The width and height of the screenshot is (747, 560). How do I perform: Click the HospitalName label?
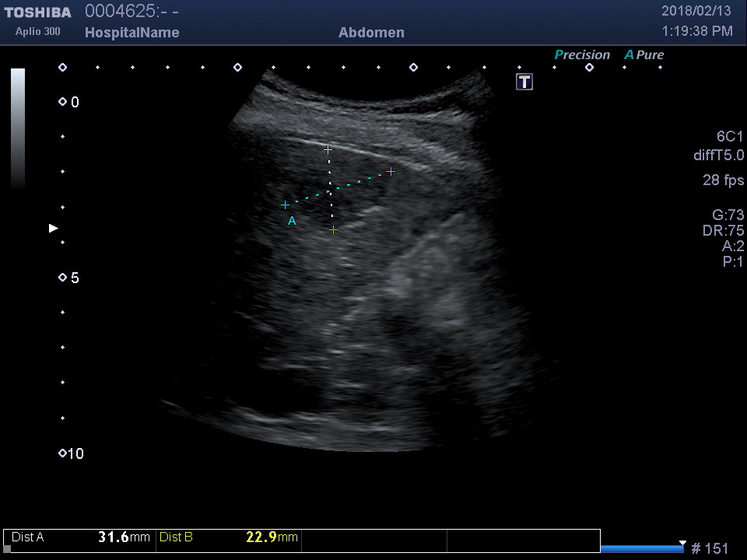[132, 33]
